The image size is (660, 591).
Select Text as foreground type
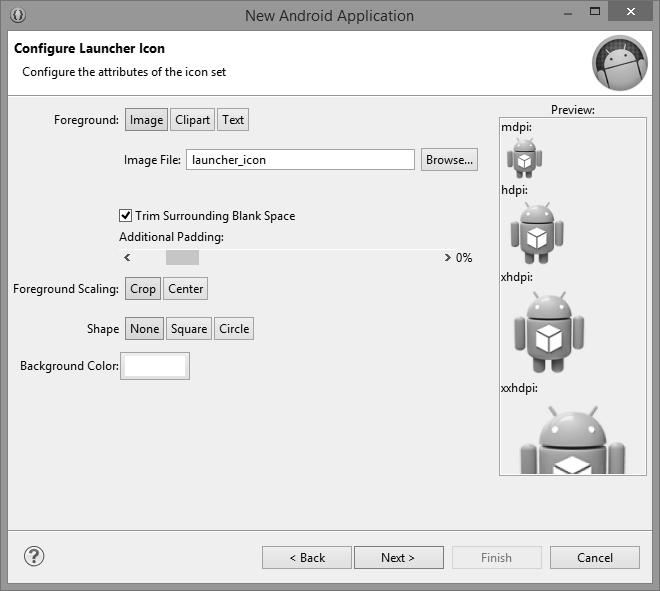coord(233,120)
